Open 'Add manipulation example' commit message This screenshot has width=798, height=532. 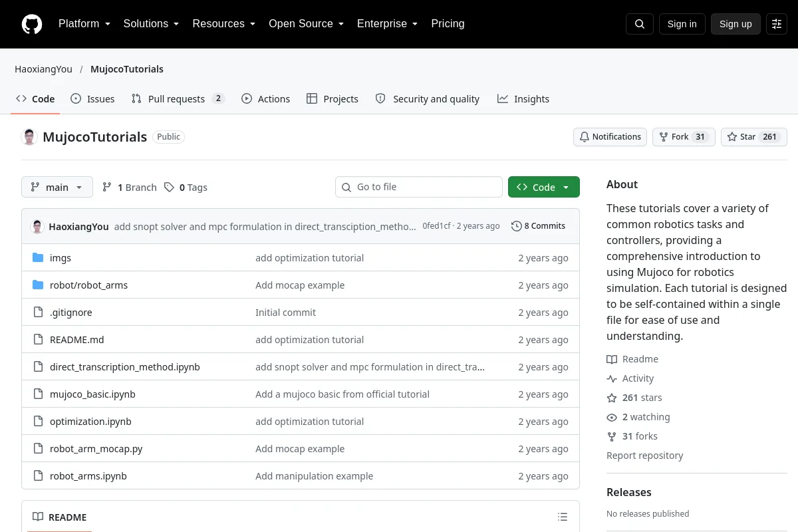tap(315, 476)
